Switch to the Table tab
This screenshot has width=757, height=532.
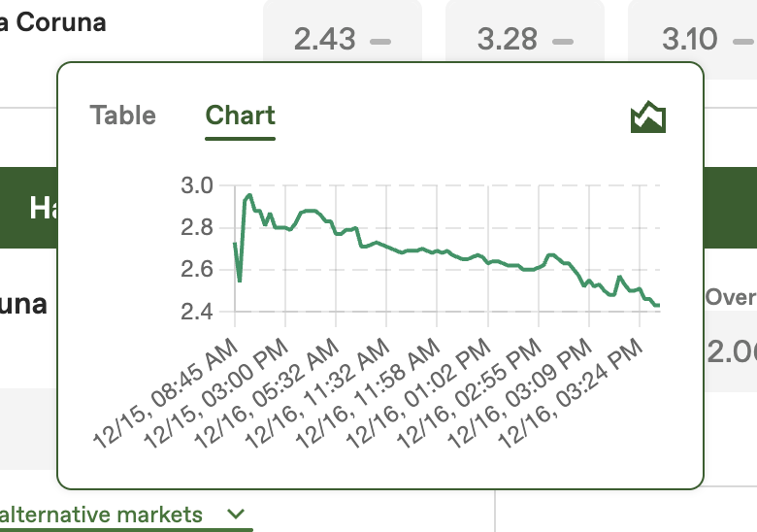click(122, 116)
